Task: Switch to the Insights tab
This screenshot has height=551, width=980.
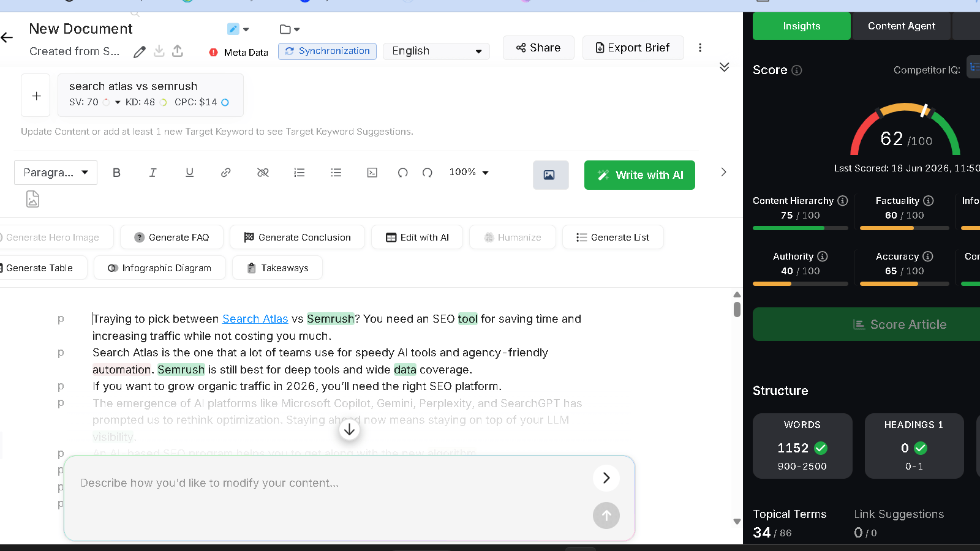Action: pyautogui.click(x=801, y=26)
